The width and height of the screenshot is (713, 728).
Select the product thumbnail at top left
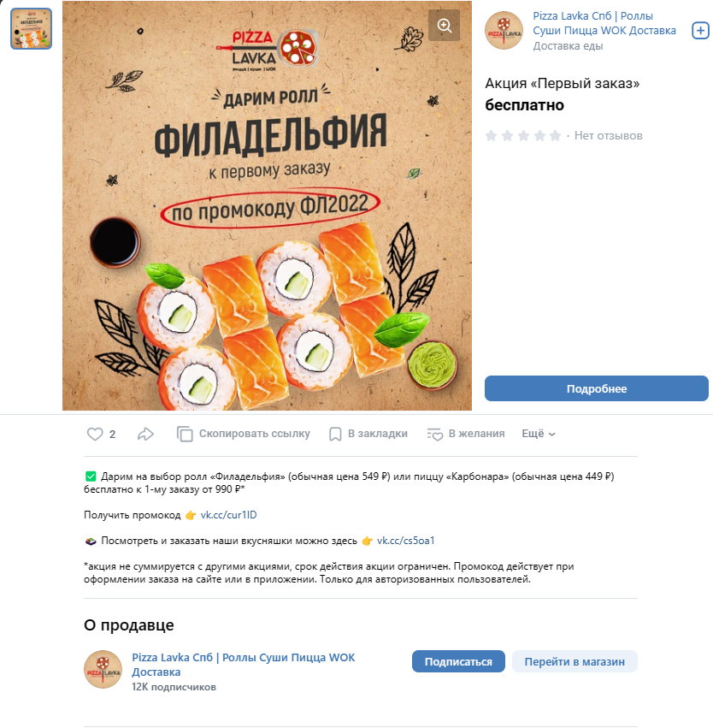tap(31, 28)
